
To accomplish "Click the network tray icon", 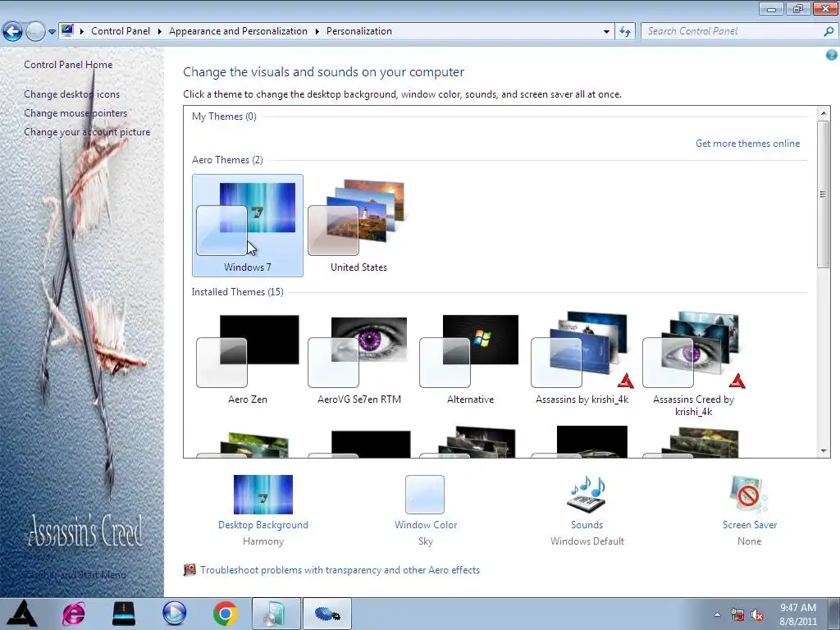I will (x=737, y=615).
